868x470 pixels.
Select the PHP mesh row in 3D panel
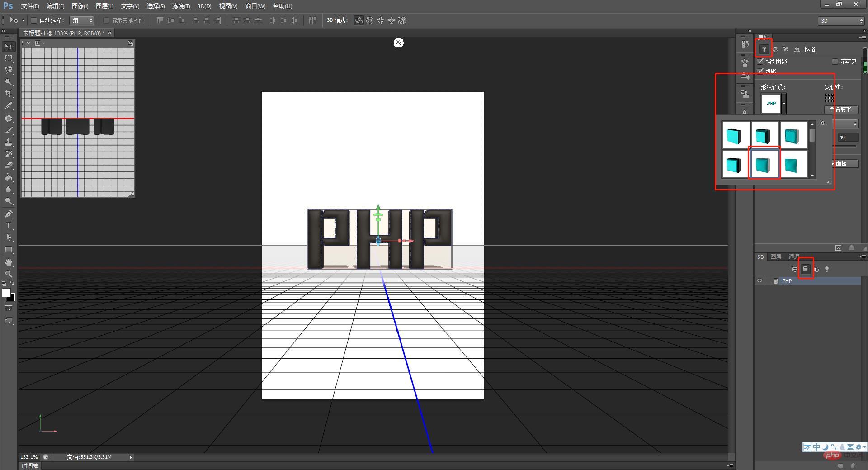click(808, 281)
